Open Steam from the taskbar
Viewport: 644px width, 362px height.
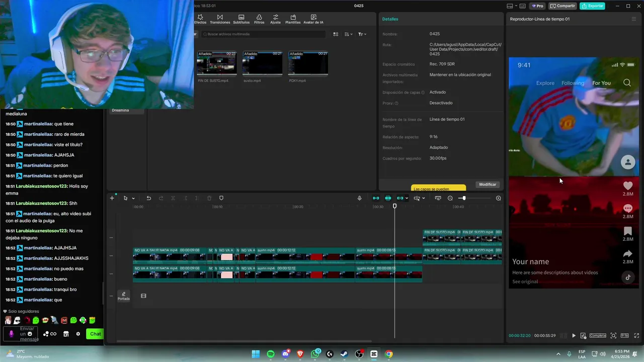(344, 354)
